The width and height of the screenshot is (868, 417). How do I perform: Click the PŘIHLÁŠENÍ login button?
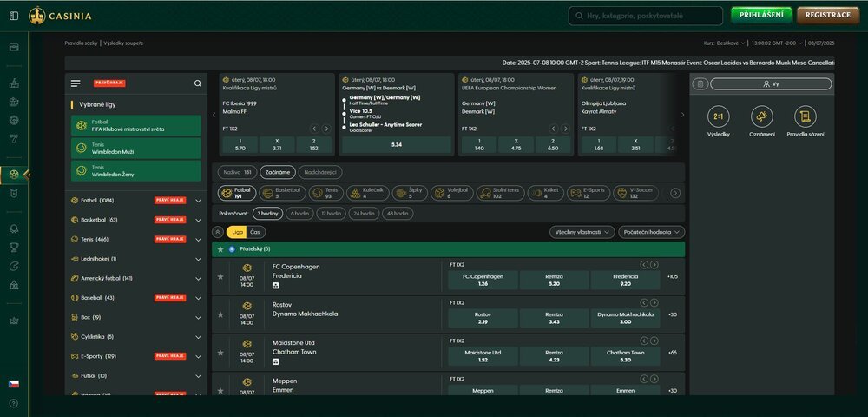(762, 15)
